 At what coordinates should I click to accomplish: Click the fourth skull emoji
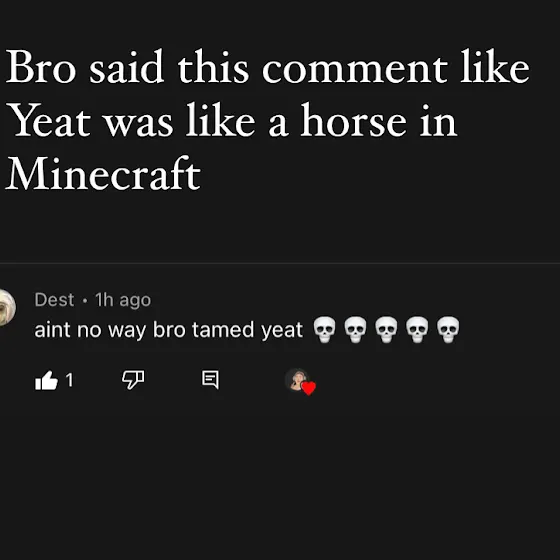pyautogui.click(x=417, y=329)
